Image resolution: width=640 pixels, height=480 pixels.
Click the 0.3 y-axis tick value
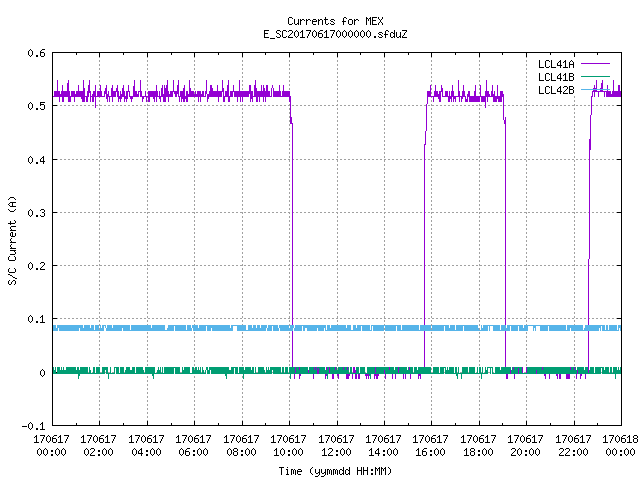pyautogui.click(x=36, y=213)
